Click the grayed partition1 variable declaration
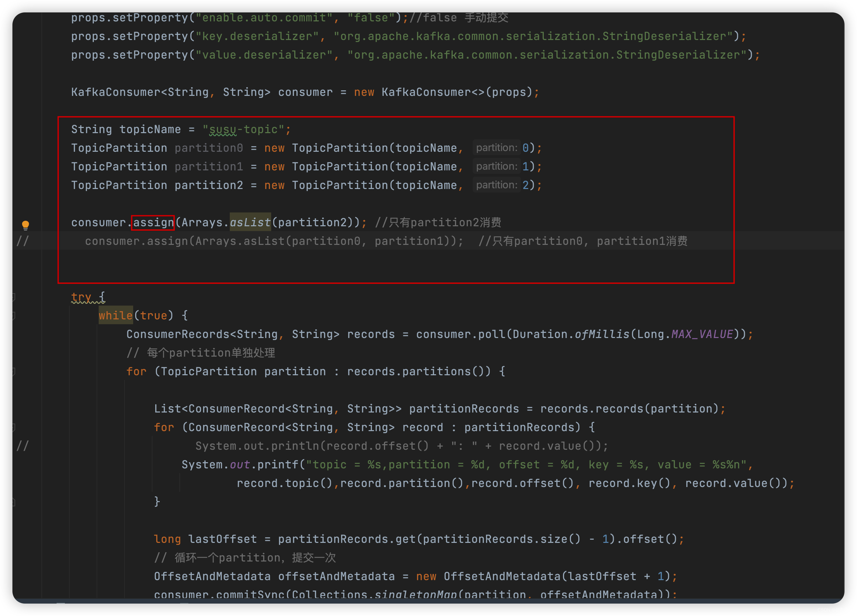Screen dimensions: 857x616 coord(209,167)
